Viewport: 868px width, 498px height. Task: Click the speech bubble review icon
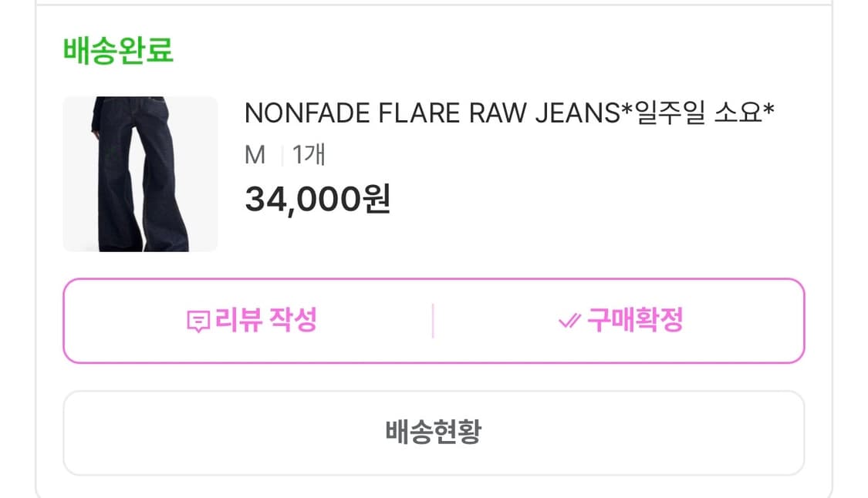tap(198, 321)
